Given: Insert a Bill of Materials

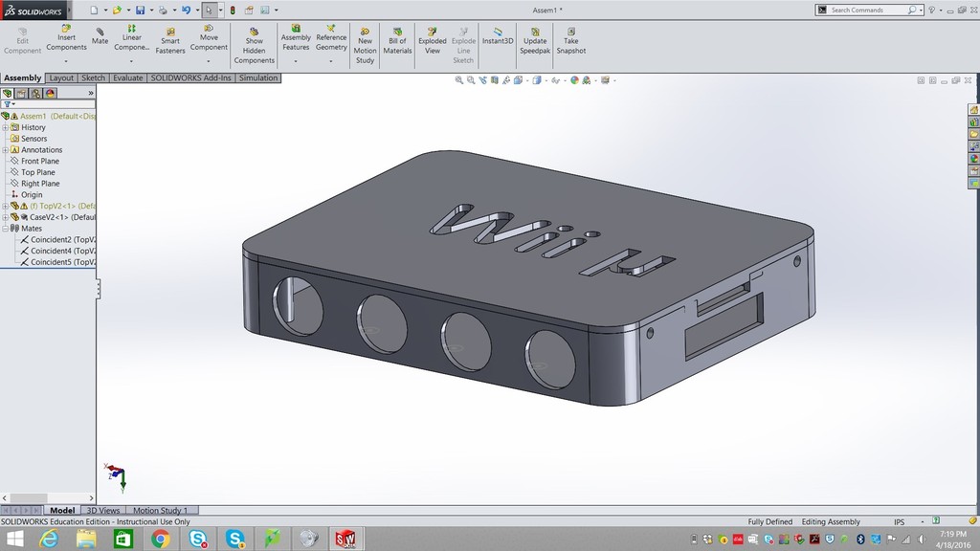Looking at the screenshot, I should click(x=397, y=40).
